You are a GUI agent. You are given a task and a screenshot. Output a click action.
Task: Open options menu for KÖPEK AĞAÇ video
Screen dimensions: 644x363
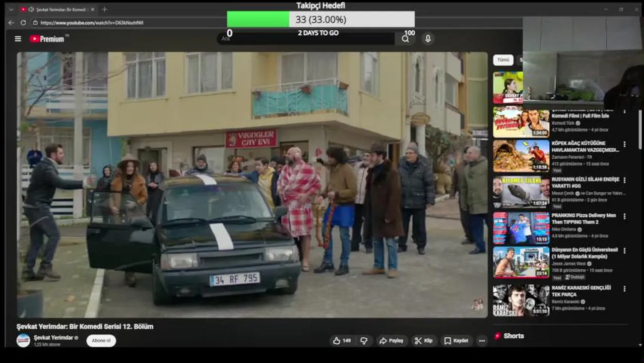coord(624,144)
